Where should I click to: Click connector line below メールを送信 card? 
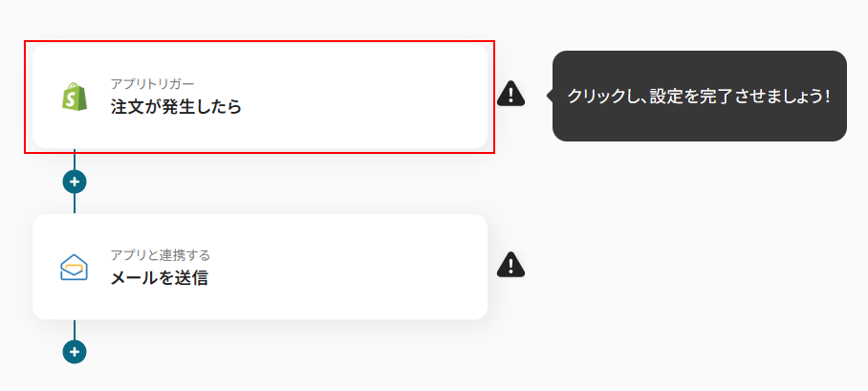(75, 330)
